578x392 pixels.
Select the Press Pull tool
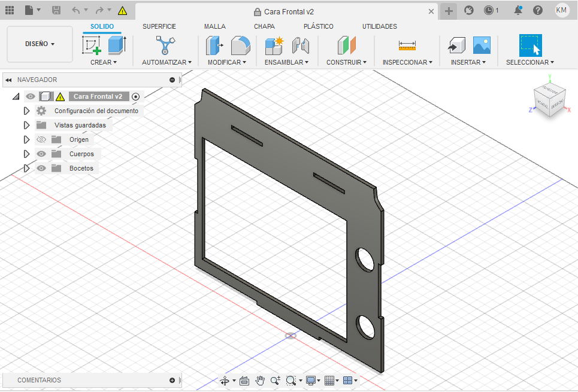click(x=215, y=45)
